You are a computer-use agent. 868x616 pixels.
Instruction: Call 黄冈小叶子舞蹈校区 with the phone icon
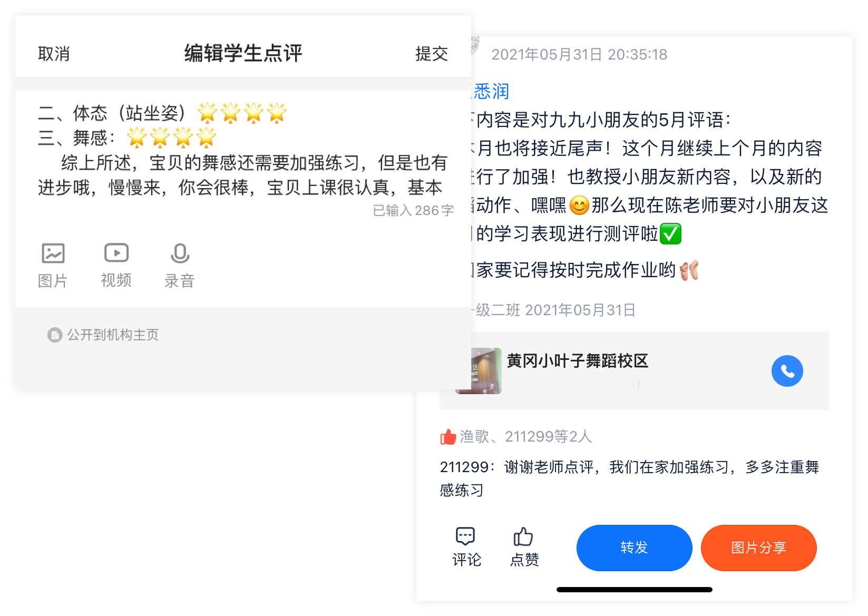pyautogui.click(x=787, y=371)
